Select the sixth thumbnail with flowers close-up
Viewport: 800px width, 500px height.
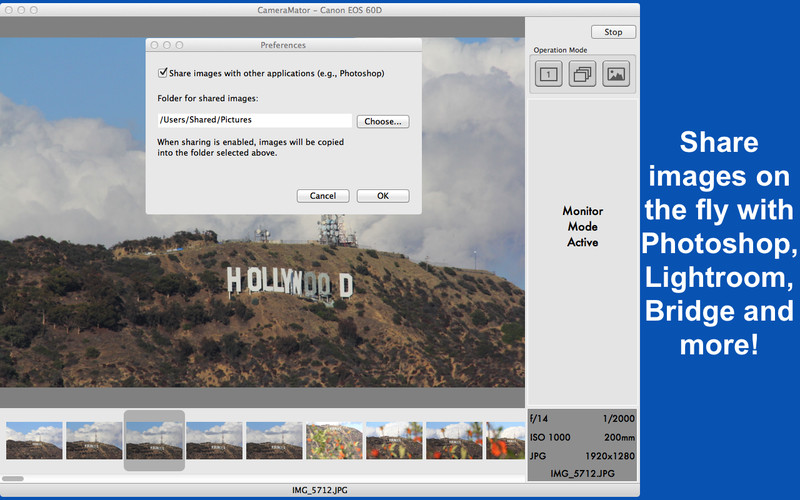[334, 440]
